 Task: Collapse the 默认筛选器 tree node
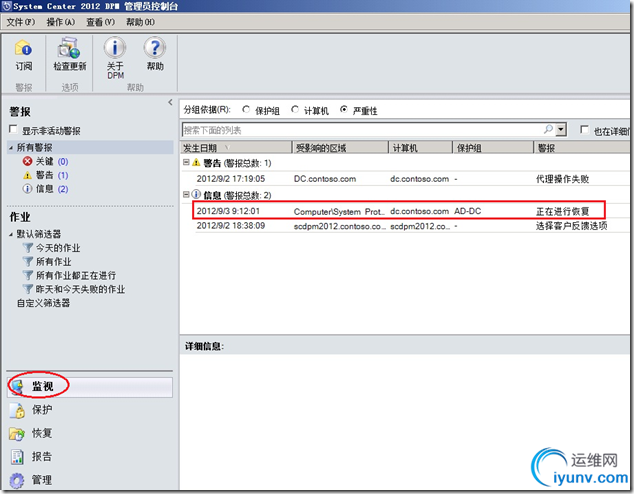[x=11, y=234]
